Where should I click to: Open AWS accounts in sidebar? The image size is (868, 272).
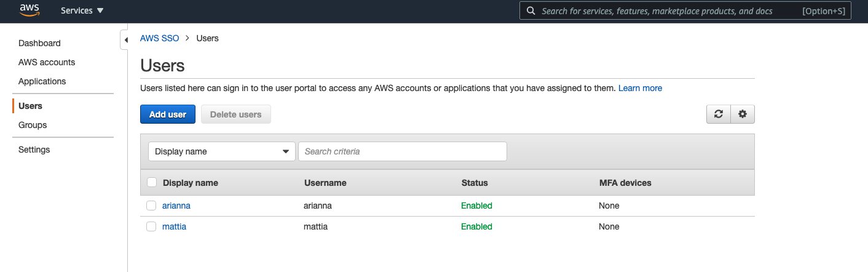click(x=47, y=62)
